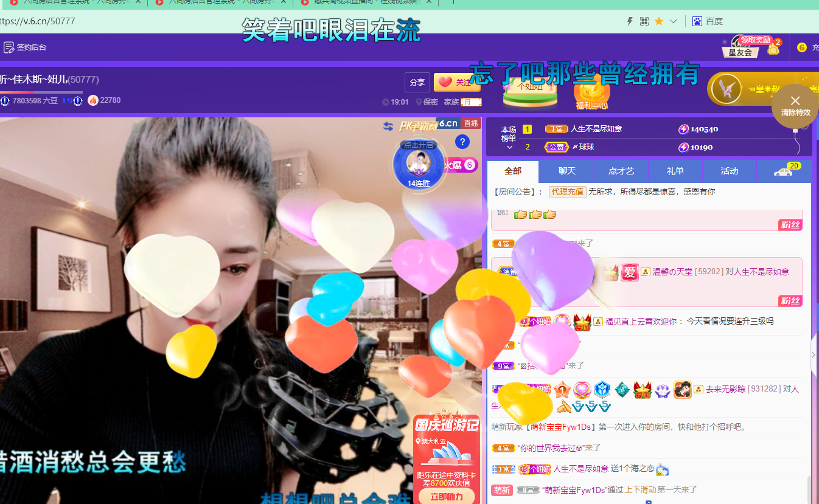Click 清除特效 to clear effects
Viewport: 819px width, 504px height.
[x=795, y=106]
